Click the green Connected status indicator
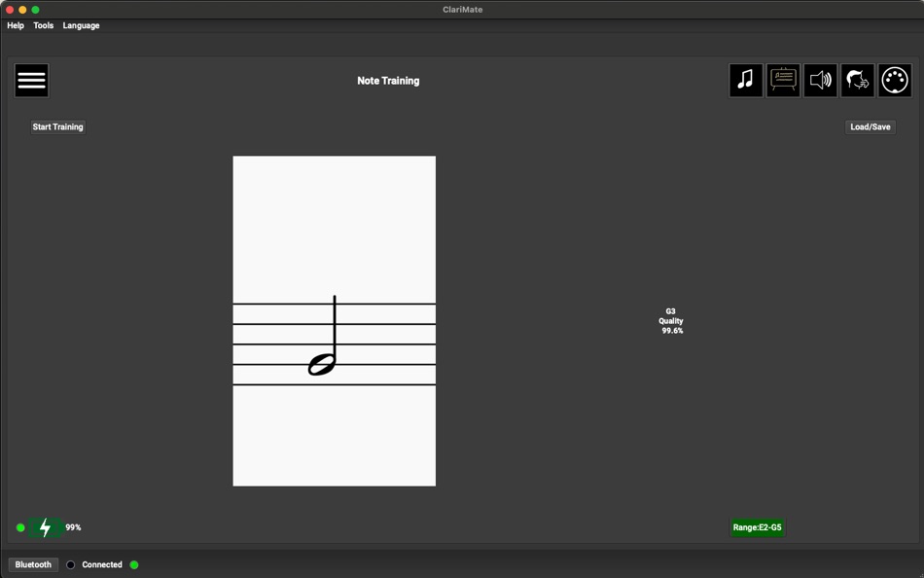Image resolution: width=924 pixels, height=578 pixels. point(134,564)
